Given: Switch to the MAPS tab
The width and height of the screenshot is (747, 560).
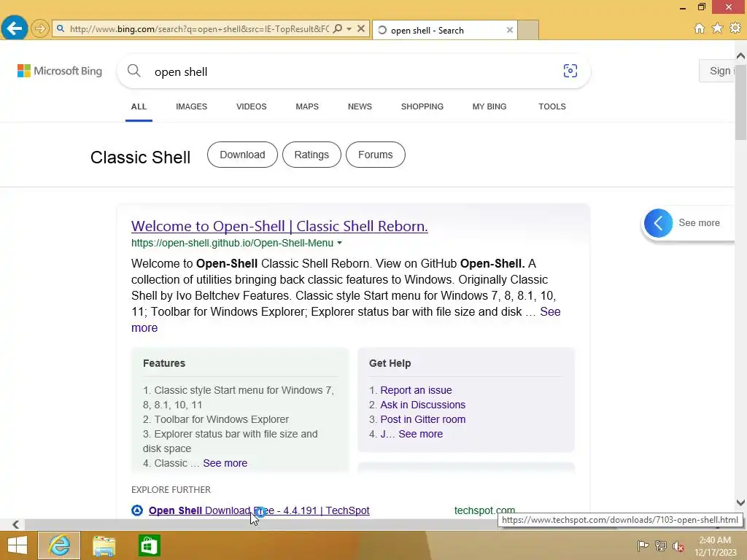Looking at the screenshot, I should click(x=307, y=106).
